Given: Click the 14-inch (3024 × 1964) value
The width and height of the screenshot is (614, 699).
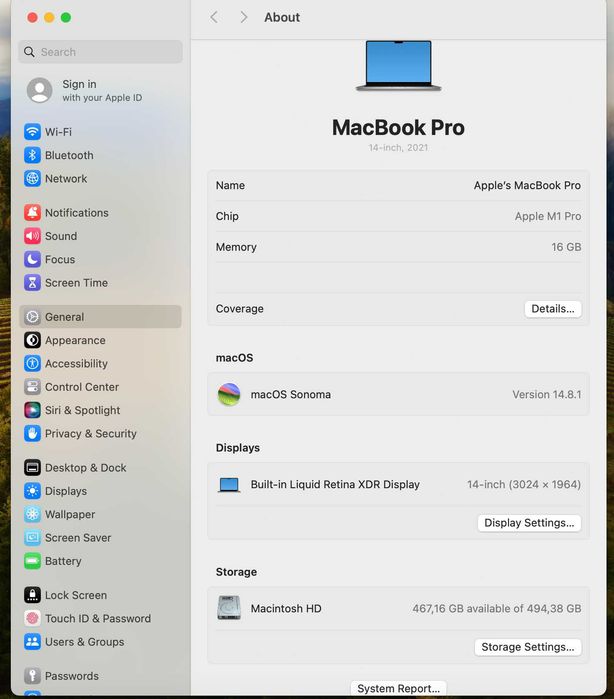Looking at the screenshot, I should point(524,485).
